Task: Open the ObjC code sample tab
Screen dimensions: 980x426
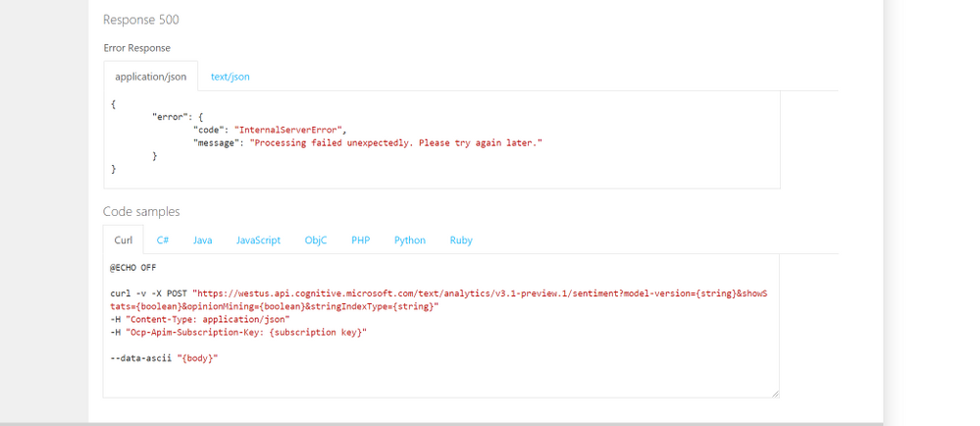Action: coord(316,240)
